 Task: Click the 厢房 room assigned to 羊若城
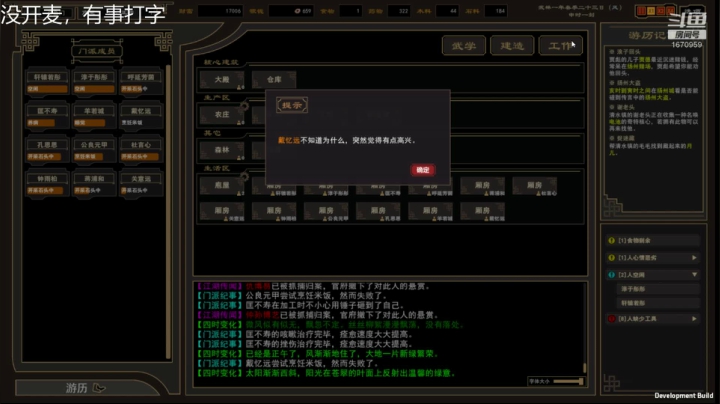click(x=430, y=213)
